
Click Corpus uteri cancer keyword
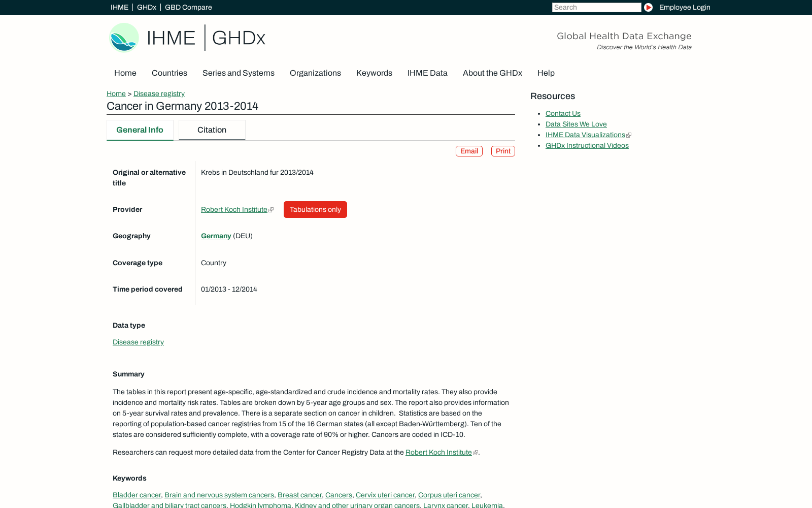coord(449,495)
